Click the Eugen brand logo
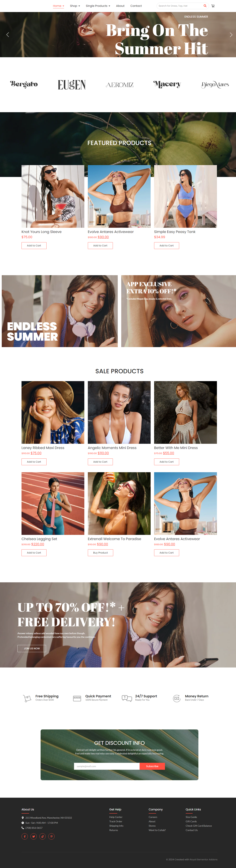 pyautogui.click(x=72, y=85)
